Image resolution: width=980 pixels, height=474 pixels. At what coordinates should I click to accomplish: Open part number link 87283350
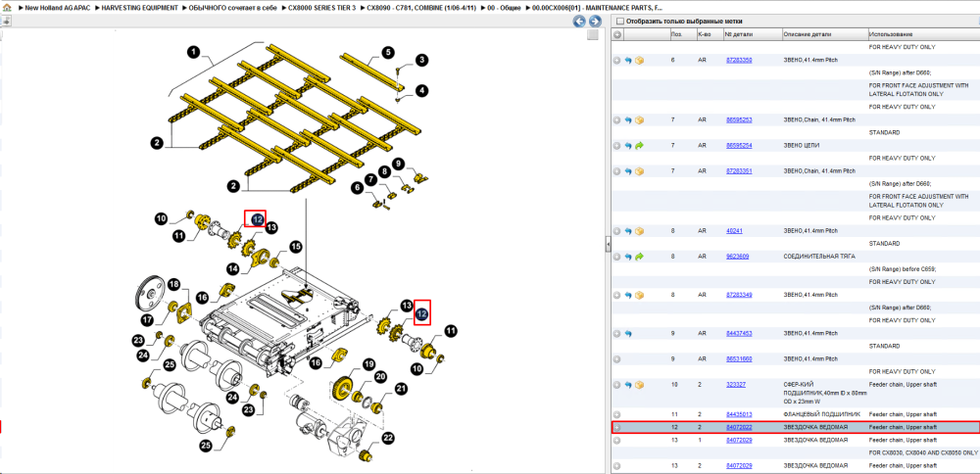tap(739, 60)
